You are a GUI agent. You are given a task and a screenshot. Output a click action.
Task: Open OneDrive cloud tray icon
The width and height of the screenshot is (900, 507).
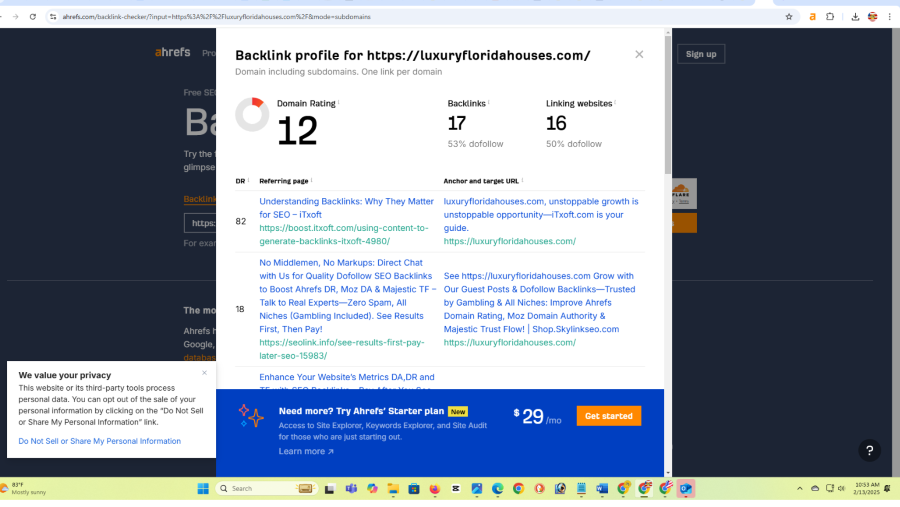814,489
